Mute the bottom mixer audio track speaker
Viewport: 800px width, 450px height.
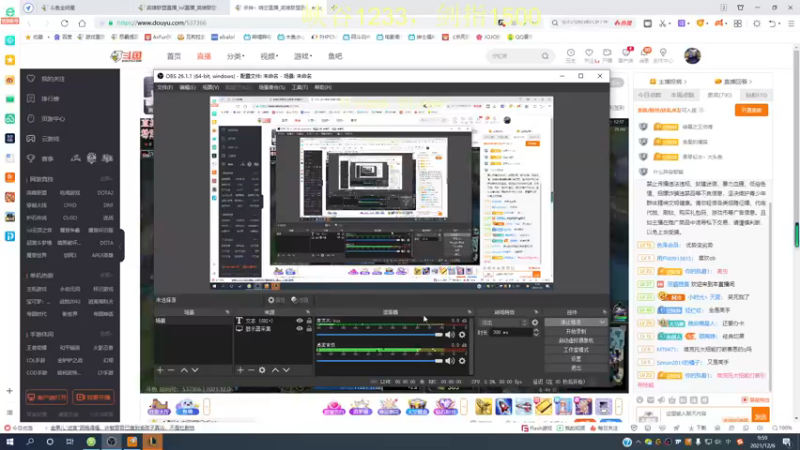(449, 361)
